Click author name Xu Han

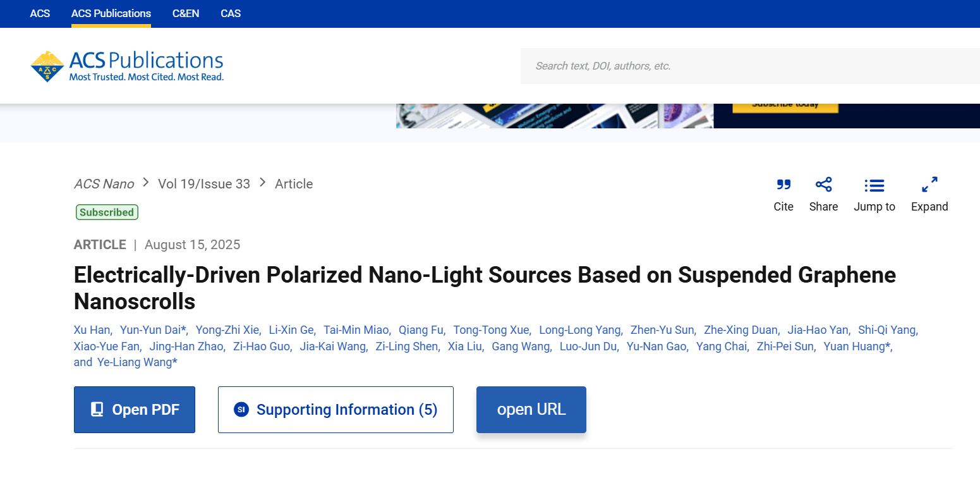(x=92, y=330)
